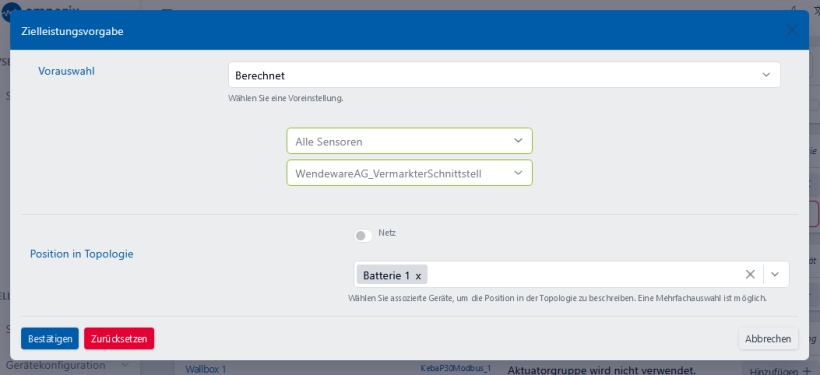This screenshot has width=820, height=375.
Task: Click the Vorauswahl label
Action: coord(66,72)
